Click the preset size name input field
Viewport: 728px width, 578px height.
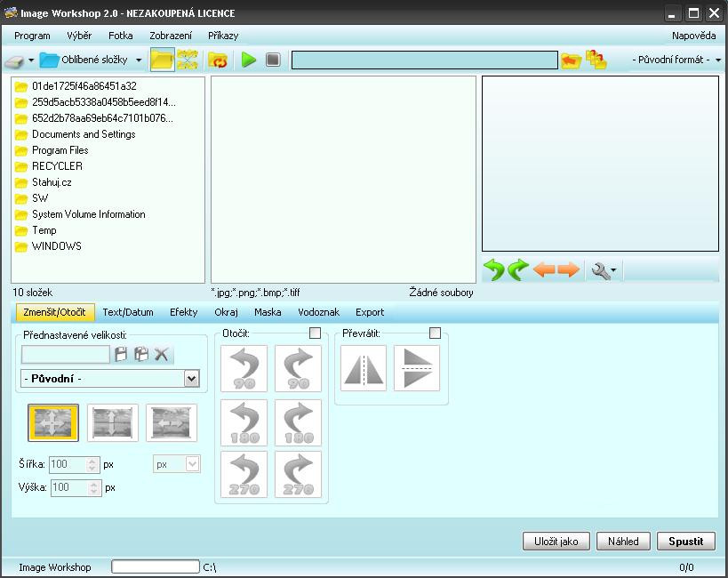tap(66, 355)
